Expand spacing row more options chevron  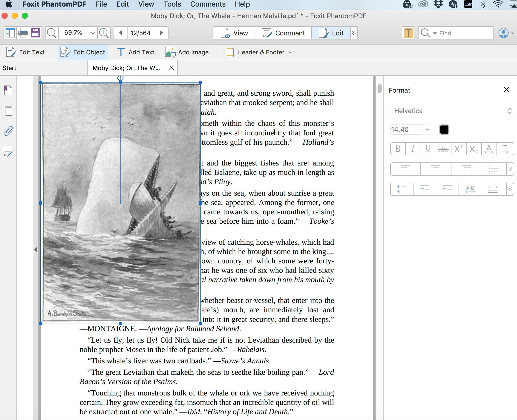(510, 189)
